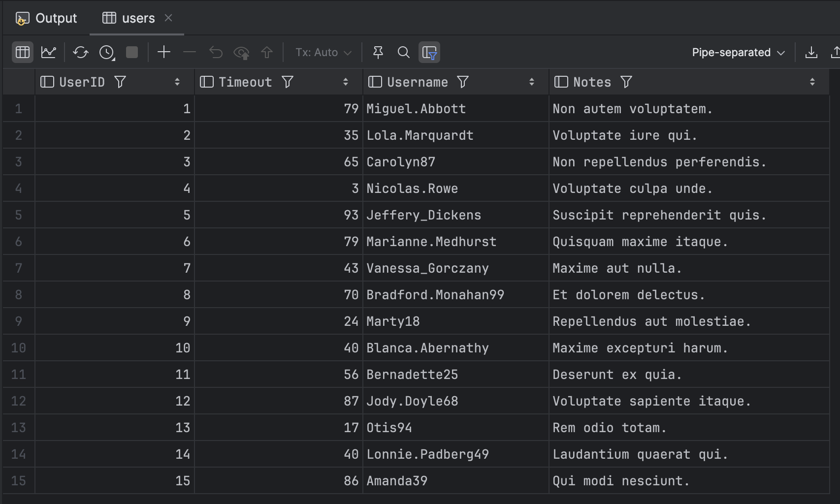This screenshot has width=840, height=504.
Task: Switch to the table data view icon
Action: coord(22,52)
